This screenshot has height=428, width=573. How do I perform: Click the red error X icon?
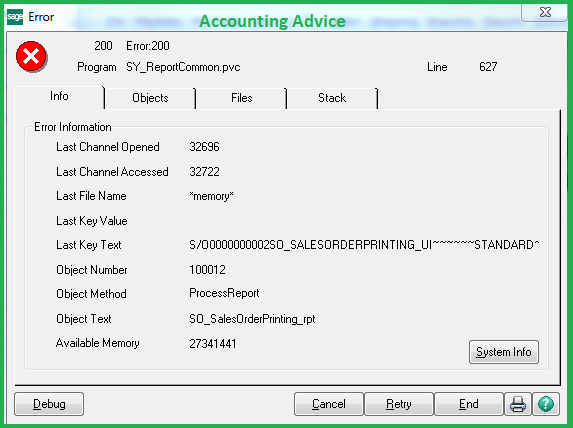coord(31,56)
